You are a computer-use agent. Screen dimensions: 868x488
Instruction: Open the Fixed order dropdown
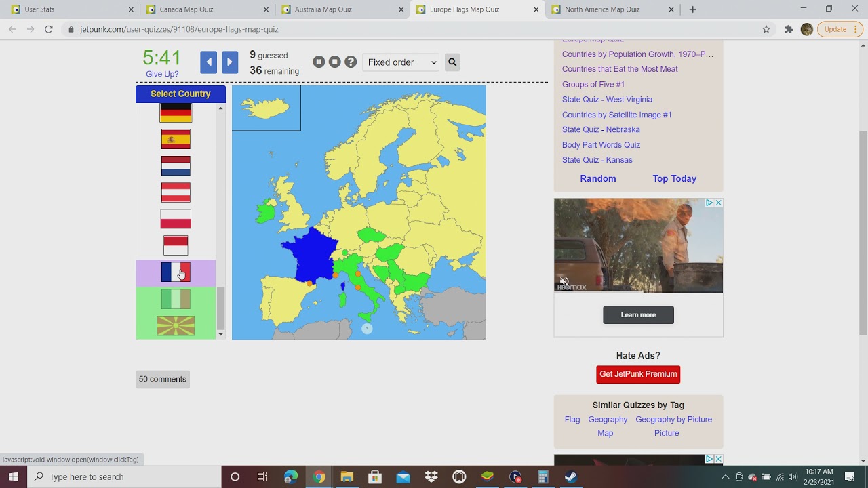(401, 62)
